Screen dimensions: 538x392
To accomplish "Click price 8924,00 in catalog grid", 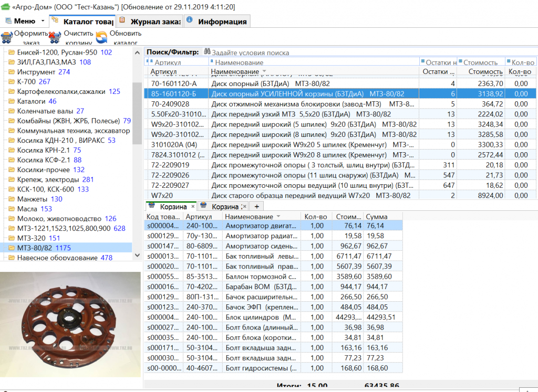I will [x=491, y=195].
